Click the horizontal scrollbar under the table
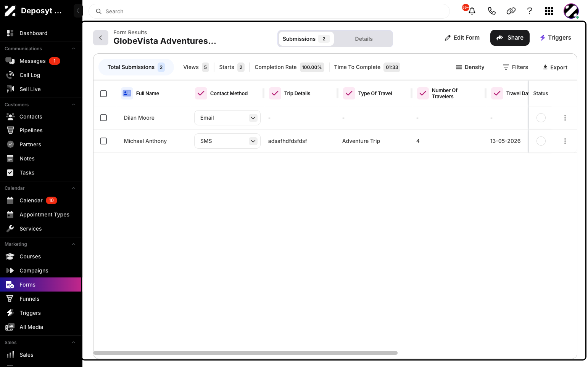 [x=245, y=353]
